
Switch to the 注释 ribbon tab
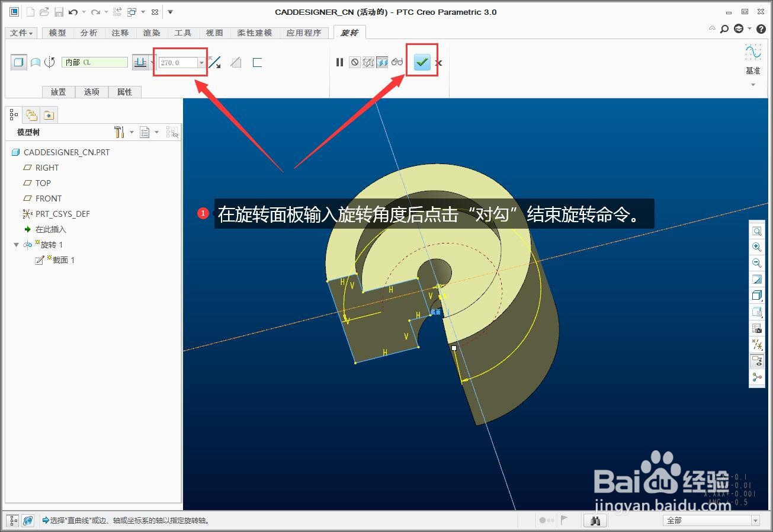(x=120, y=33)
